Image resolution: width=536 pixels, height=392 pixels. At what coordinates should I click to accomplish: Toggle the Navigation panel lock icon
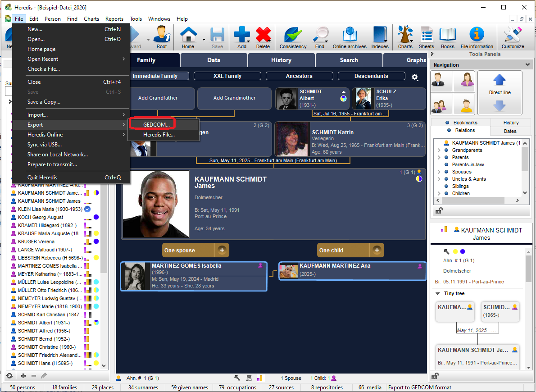click(438, 210)
